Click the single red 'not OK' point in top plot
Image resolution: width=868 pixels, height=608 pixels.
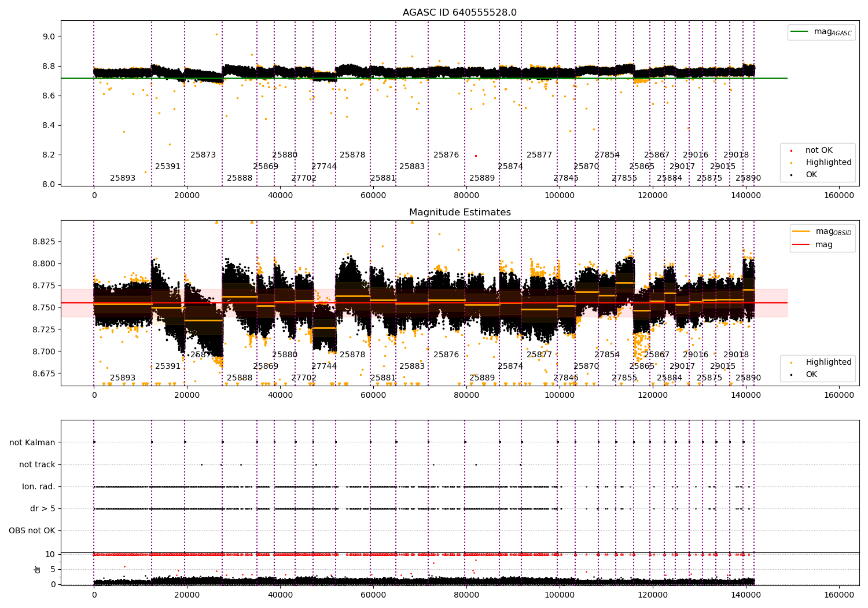click(x=476, y=156)
